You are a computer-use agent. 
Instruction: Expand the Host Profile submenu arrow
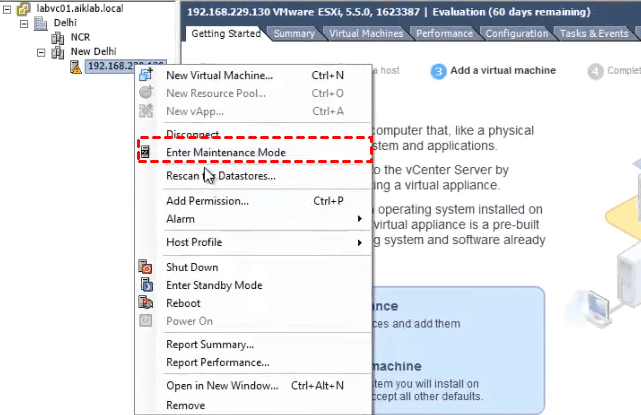360,242
